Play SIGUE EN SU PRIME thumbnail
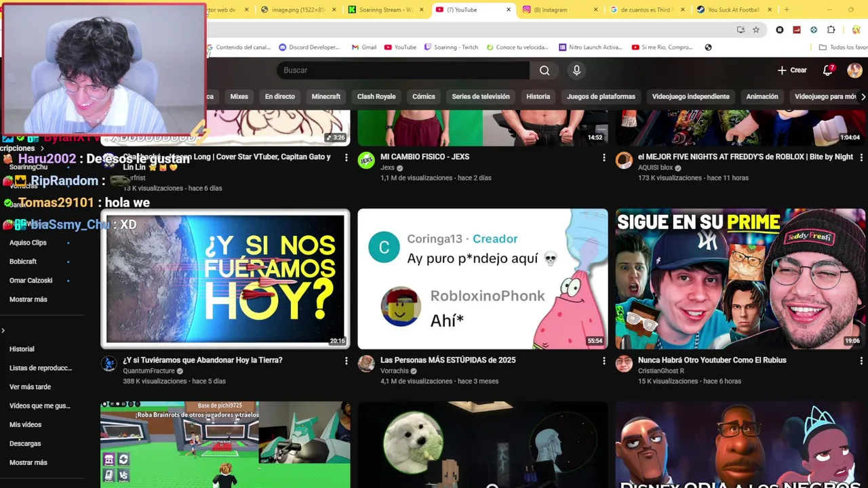 click(x=741, y=279)
